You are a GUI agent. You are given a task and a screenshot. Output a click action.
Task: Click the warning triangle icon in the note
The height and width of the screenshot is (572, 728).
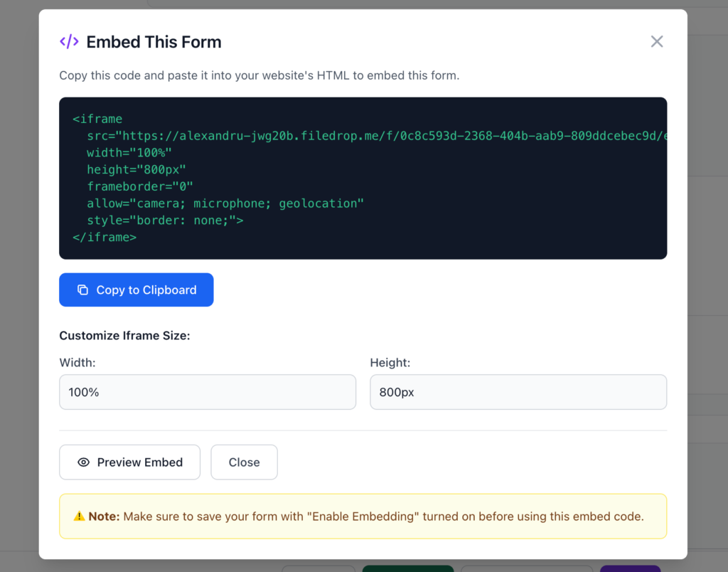pyautogui.click(x=80, y=517)
